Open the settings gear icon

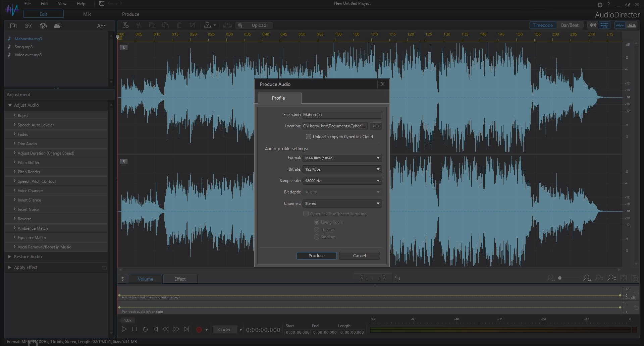tap(600, 5)
